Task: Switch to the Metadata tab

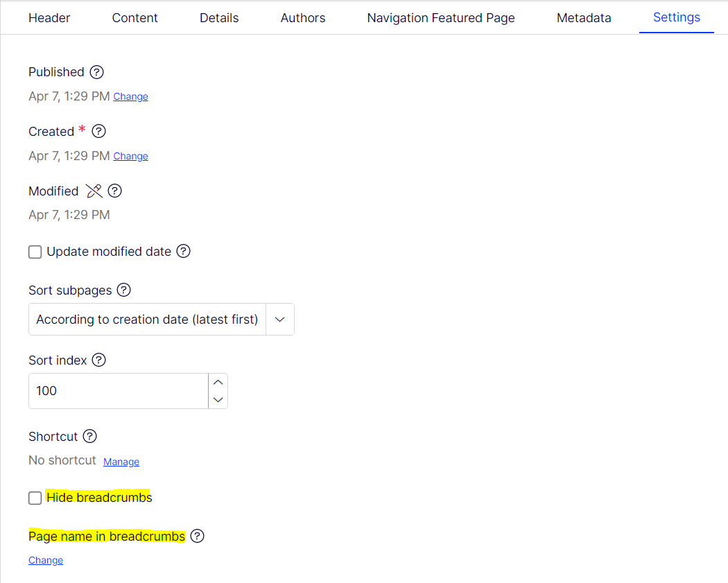Action: pyautogui.click(x=584, y=18)
